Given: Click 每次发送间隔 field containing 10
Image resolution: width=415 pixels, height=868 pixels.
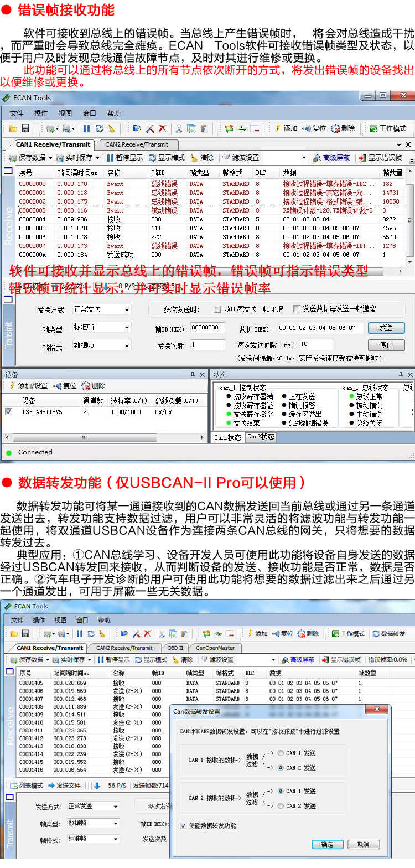Looking at the screenshot, I should (x=317, y=344).
